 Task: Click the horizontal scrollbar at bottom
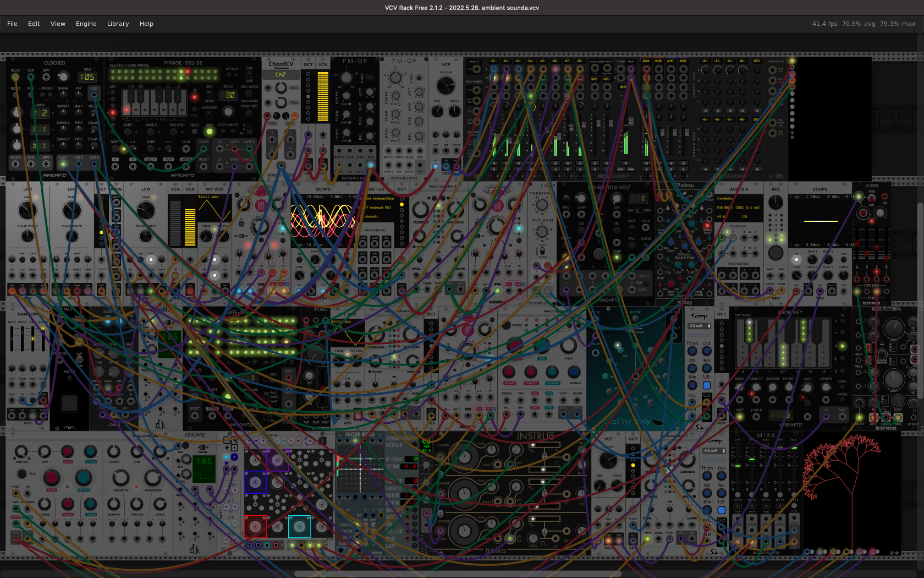(x=458, y=574)
